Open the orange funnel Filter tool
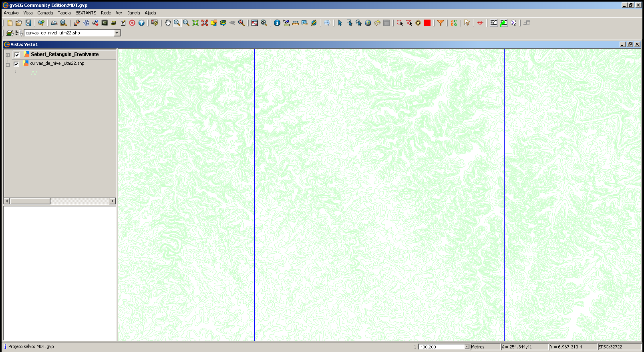 click(441, 23)
